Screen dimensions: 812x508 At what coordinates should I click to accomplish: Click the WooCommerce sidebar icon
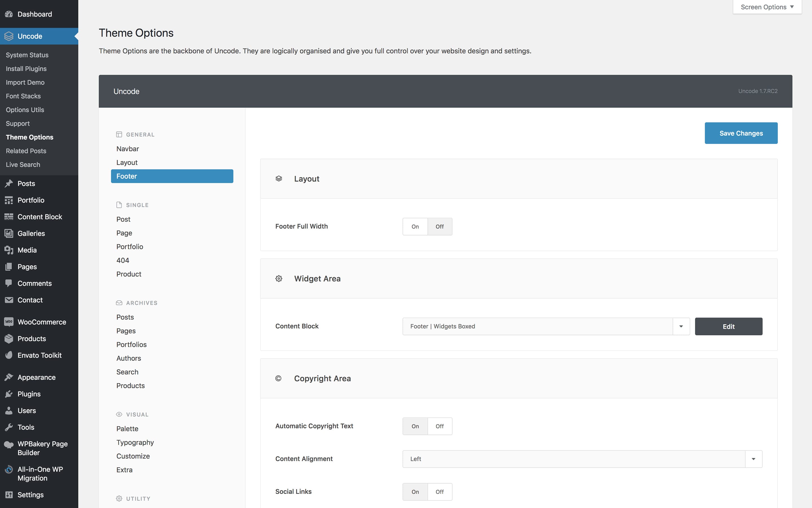click(9, 322)
